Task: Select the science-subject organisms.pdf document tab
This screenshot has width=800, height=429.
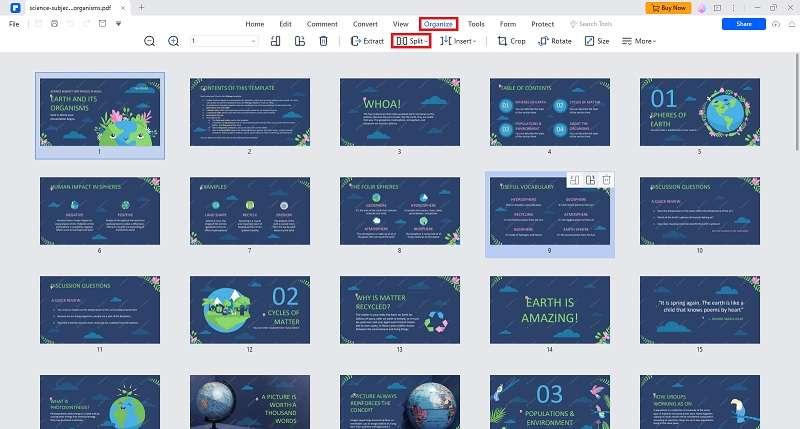Action: (x=70, y=8)
